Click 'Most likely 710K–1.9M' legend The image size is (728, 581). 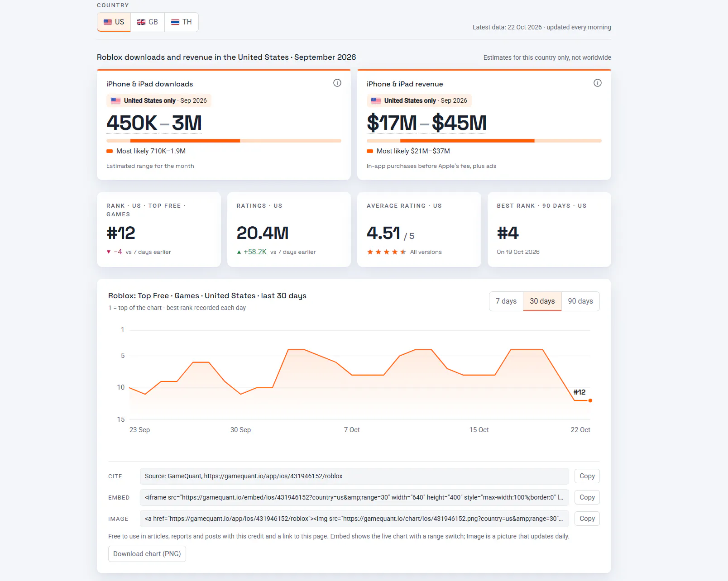pyautogui.click(x=146, y=151)
